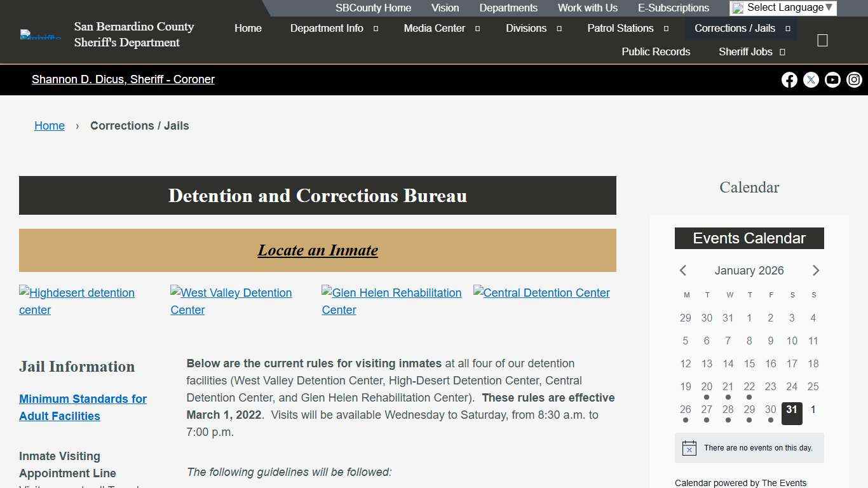The width and height of the screenshot is (868, 488).
Task: Advance calendar to February with right chevron
Action: (816, 270)
